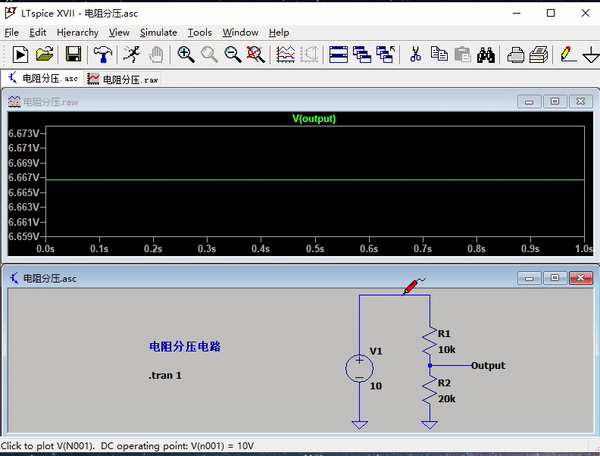The width and height of the screenshot is (600, 456).
Task: Close the 电阻分压.raw waveform subwindow
Action: coord(580,102)
